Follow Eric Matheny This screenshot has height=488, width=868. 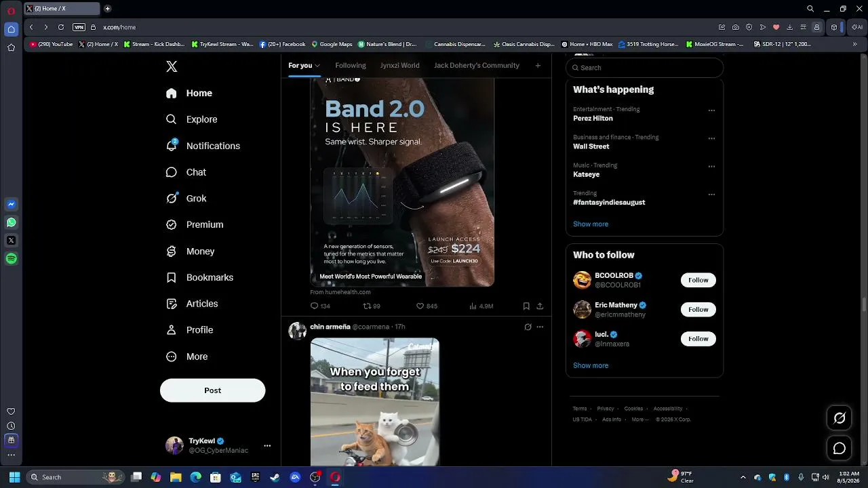tap(698, 310)
